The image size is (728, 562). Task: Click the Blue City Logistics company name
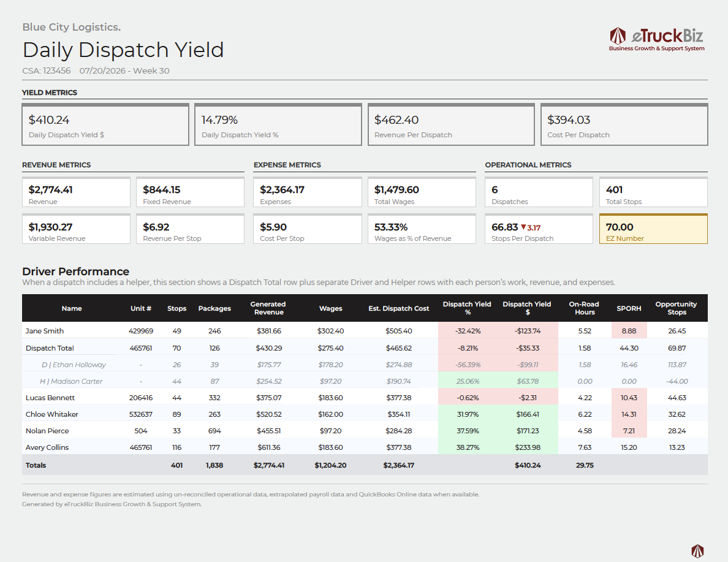[72, 27]
